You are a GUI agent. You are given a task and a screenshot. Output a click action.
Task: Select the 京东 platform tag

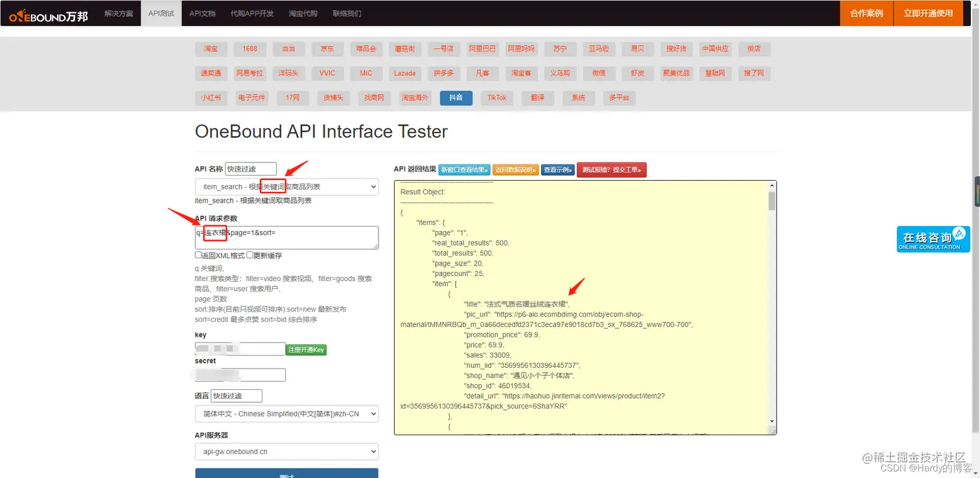(327, 49)
